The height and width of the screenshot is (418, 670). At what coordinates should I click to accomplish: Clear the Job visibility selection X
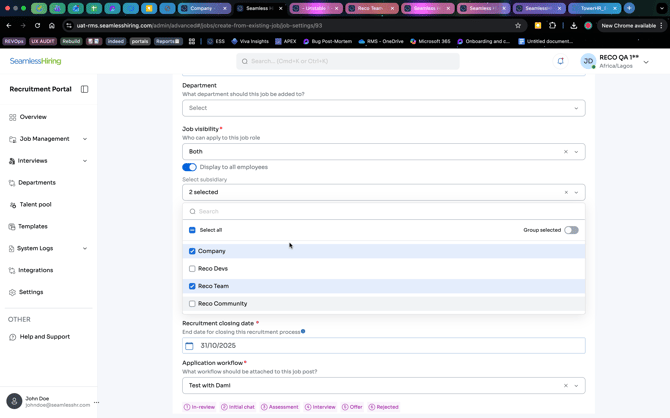pyautogui.click(x=565, y=152)
